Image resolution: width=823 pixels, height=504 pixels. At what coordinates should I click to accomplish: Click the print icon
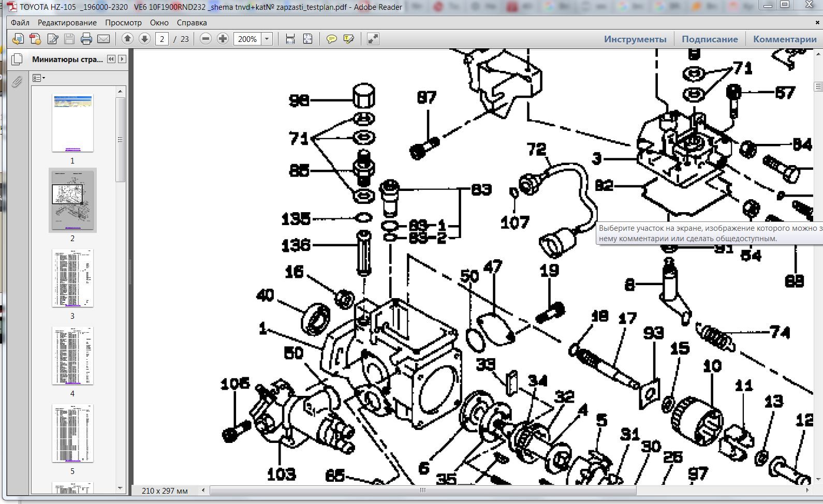pos(86,39)
